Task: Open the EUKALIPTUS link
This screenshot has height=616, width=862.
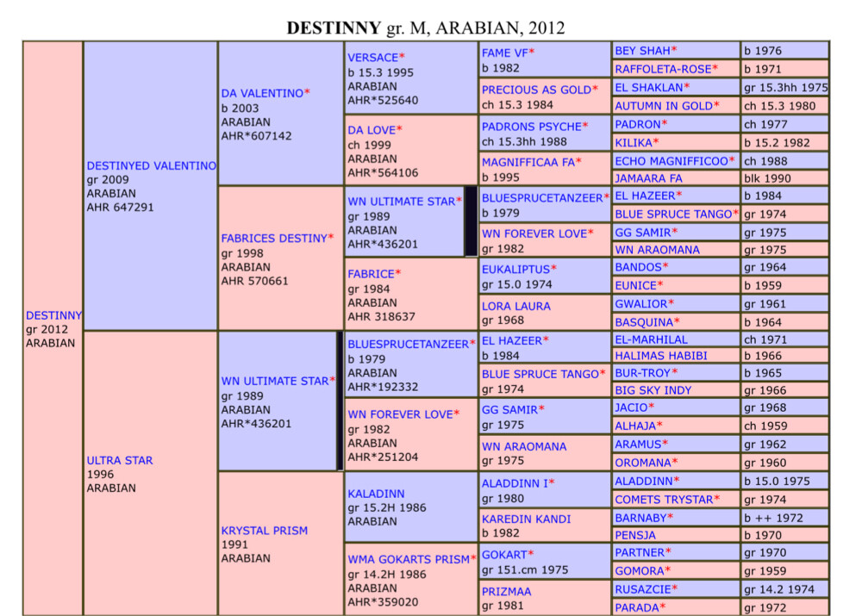Action: (x=515, y=270)
